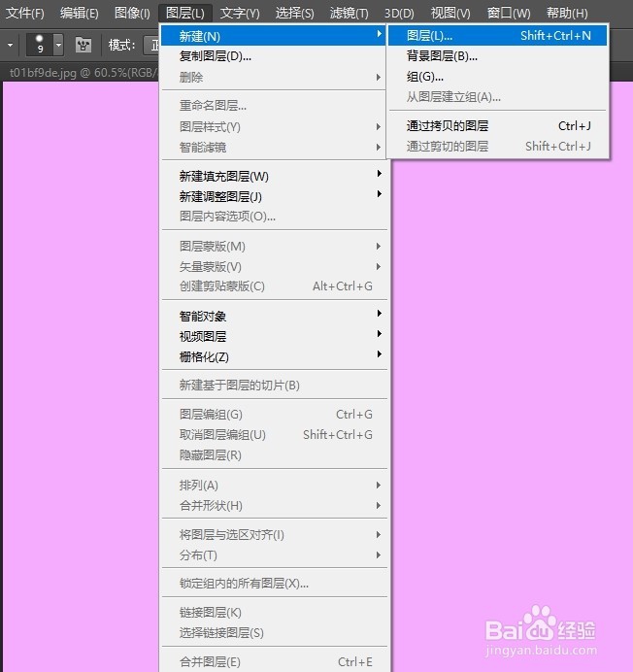Viewport: 633px width, 672px height.
Task: Open the 文字(Y) menu
Action: pyautogui.click(x=240, y=14)
